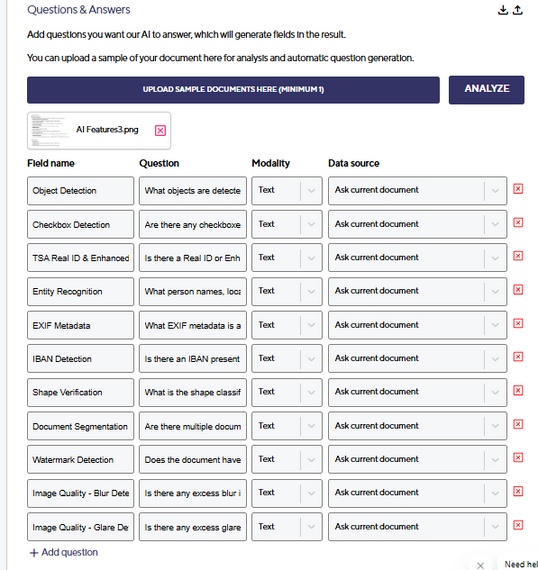Click Upload Sample Documents Here button
Viewport: 538px width, 570px height.
[233, 90]
